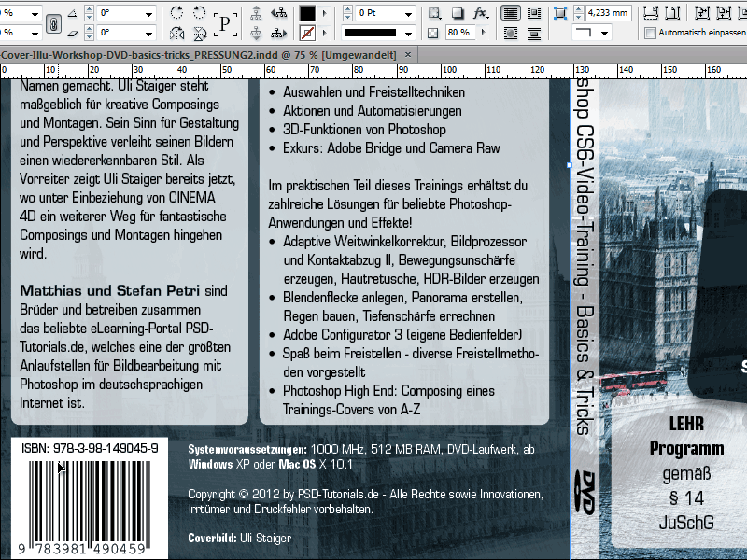Viewport: 747px width, 560px height.
Task: Click the bullet 3D-Funktionen von Photoshop
Action: click(364, 130)
